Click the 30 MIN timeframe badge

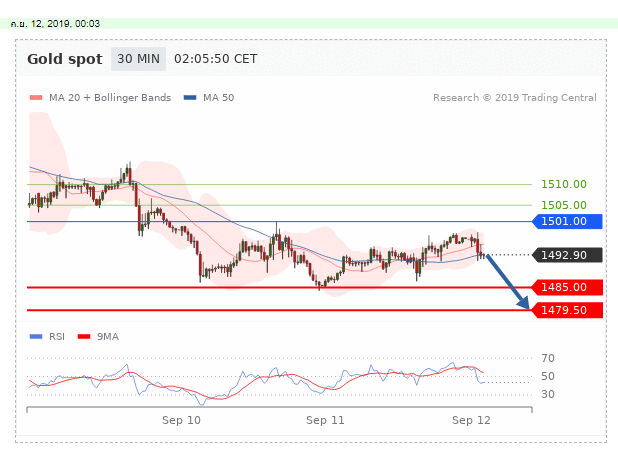coord(138,59)
